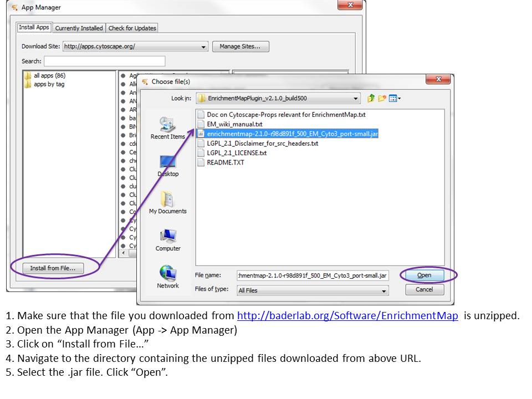Click the Up One Level folder icon
Image resolution: width=532 pixels, height=399 pixels.
371,99
